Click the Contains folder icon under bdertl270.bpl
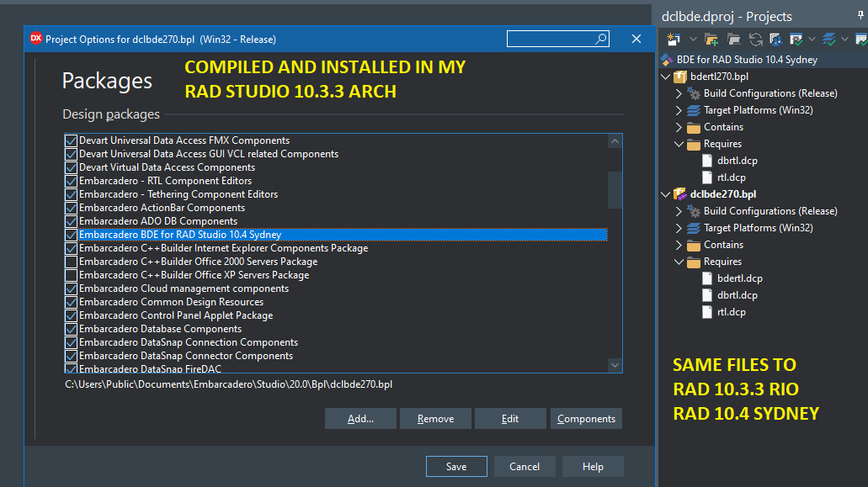This screenshot has width=868, height=487. pyautogui.click(x=694, y=127)
